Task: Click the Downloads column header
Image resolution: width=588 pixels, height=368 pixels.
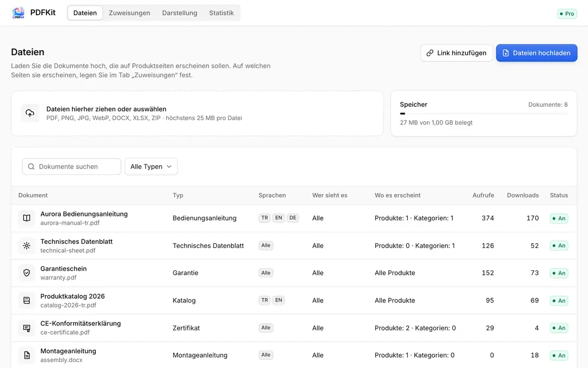Action: [x=523, y=195]
